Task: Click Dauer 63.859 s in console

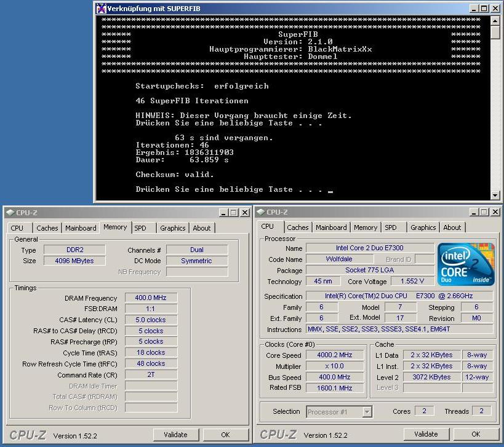Action: 182,160
